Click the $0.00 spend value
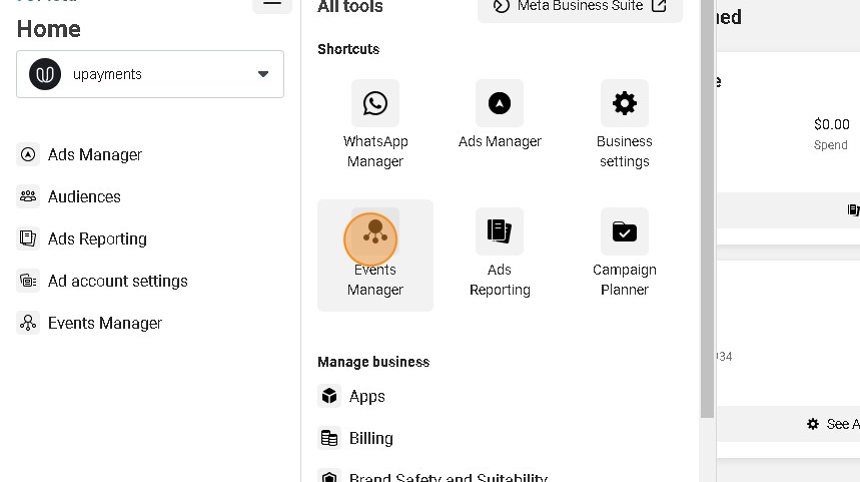This screenshot has width=860, height=482. tap(831, 124)
